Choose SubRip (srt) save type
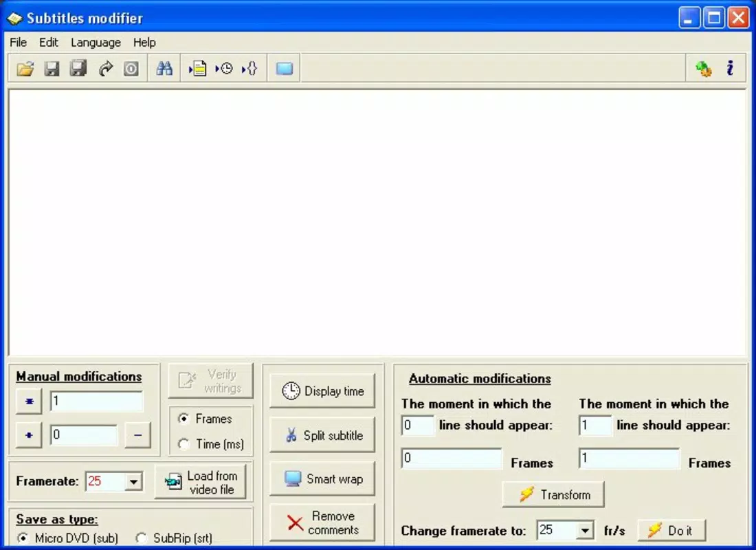The image size is (756, 550). tap(142, 538)
